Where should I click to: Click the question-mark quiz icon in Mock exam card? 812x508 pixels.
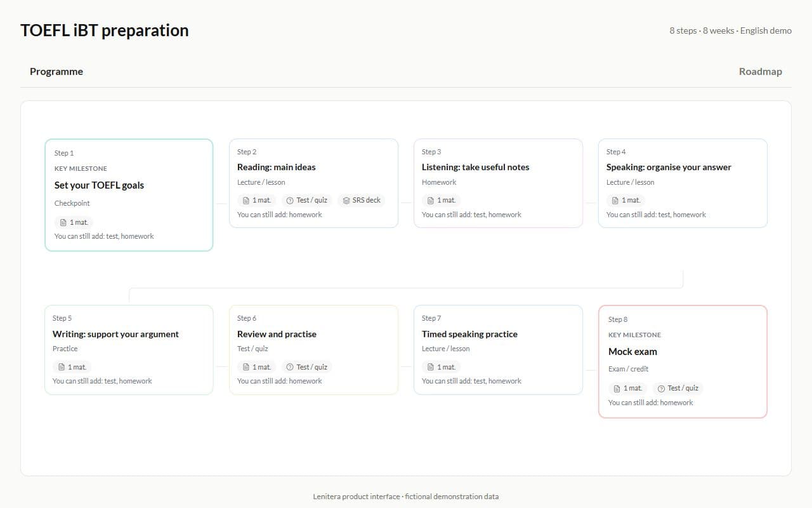[661, 388]
